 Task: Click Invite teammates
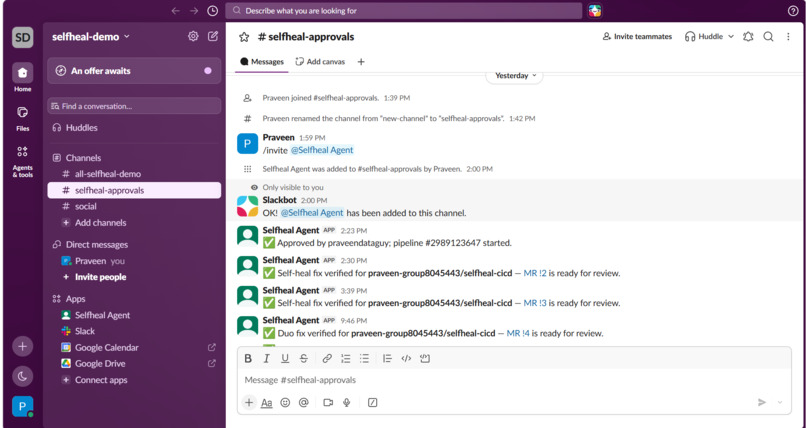pos(637,36)
